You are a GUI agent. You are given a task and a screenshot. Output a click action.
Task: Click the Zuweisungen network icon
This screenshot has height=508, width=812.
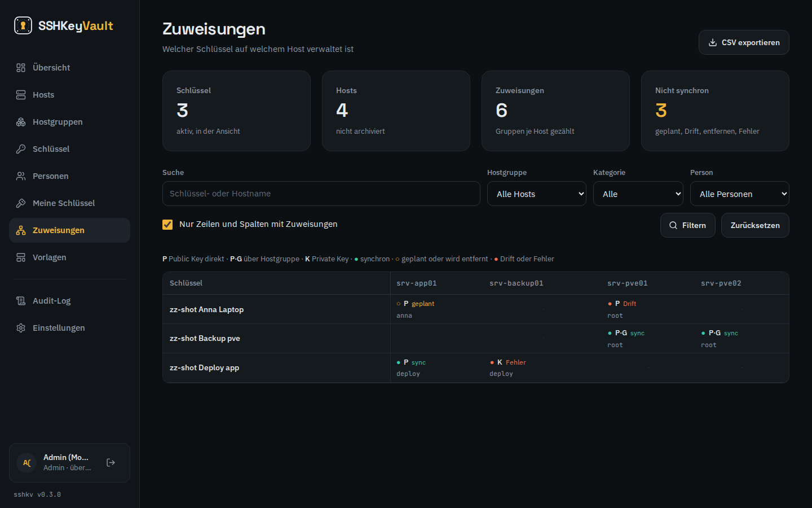pyautogui.click(x=21, y=230)
